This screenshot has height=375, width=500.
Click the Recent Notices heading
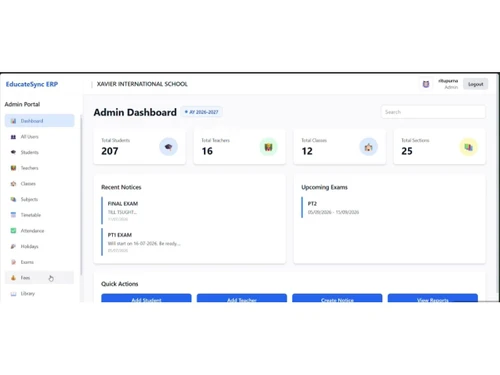(x=121, y=187)
